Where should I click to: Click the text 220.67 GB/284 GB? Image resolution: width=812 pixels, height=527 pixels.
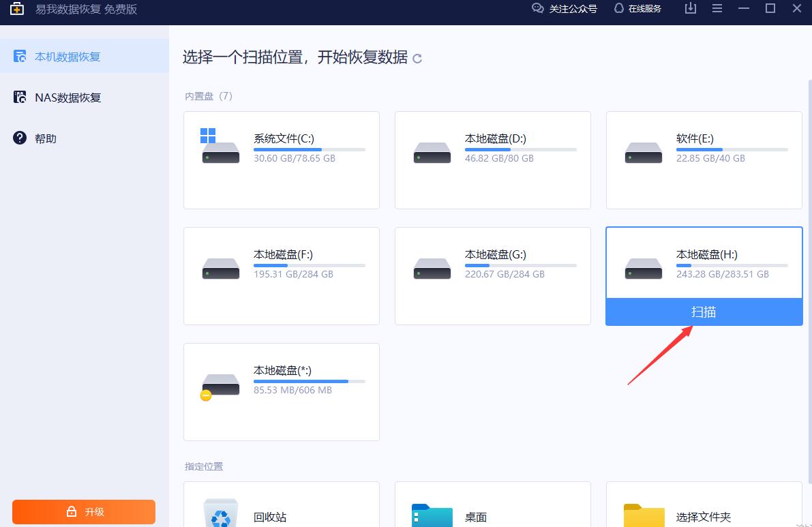(x=505, y=274)
